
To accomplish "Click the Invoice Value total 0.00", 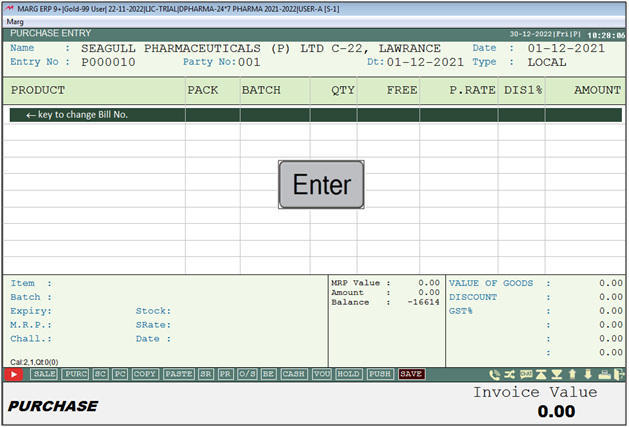I will coord(556,411).
